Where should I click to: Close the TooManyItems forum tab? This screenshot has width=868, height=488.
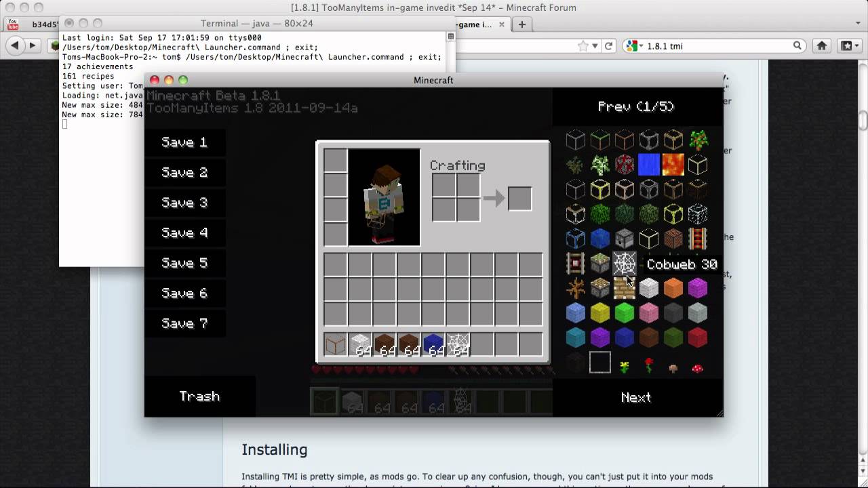click(x=502, y=24)
